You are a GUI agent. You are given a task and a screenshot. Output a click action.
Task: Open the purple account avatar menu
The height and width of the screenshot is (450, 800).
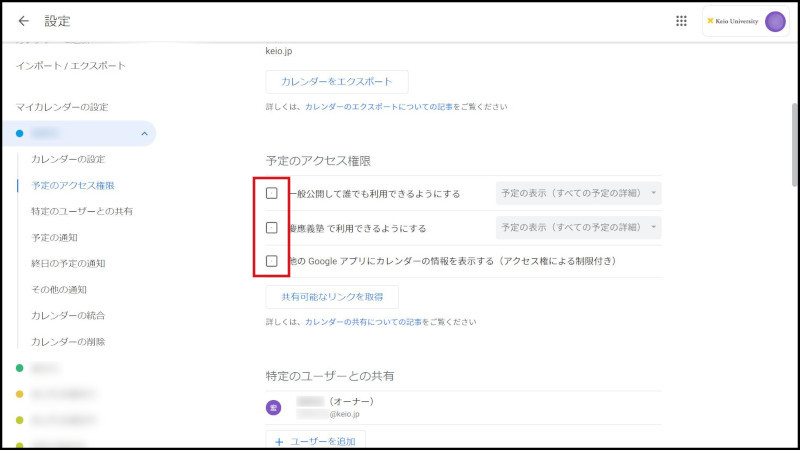pyautogui.click(x=775, y=21)
